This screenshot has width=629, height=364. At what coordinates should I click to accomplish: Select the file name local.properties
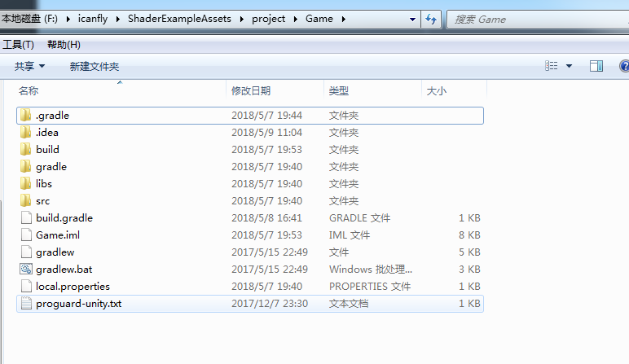[x=73, y=286]
